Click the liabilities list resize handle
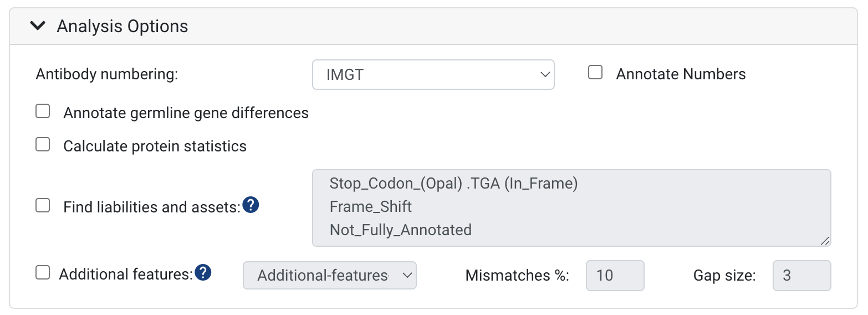This screenshot has width=868, height=315. pyautogui.click(x=825, y=240)
